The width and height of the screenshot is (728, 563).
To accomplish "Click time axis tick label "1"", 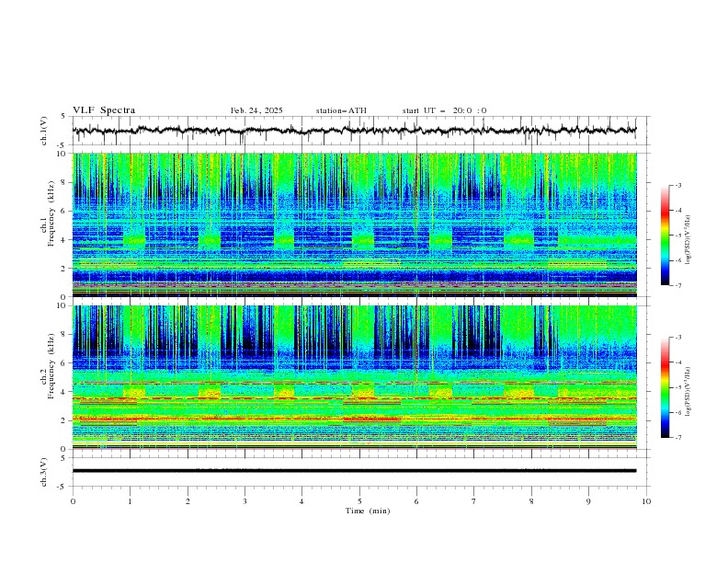I will click(x=130, y=501).
